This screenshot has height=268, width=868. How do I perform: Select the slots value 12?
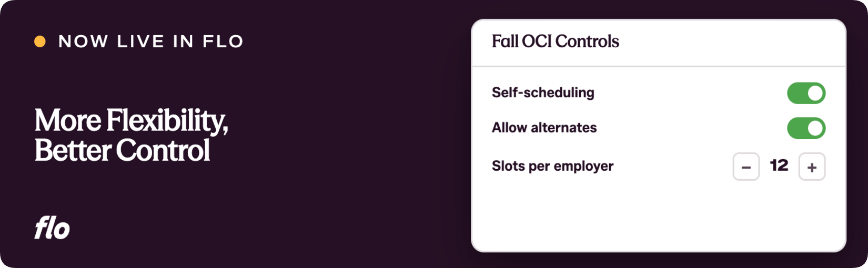click(779, 166)
